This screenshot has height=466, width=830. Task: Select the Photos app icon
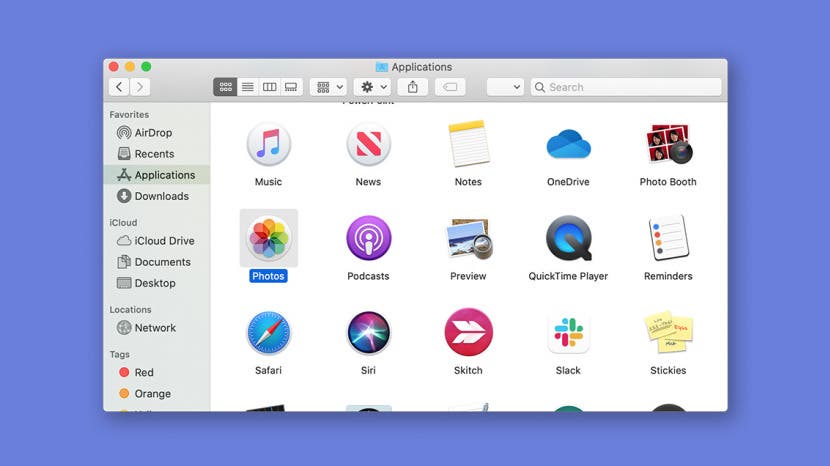269,238
